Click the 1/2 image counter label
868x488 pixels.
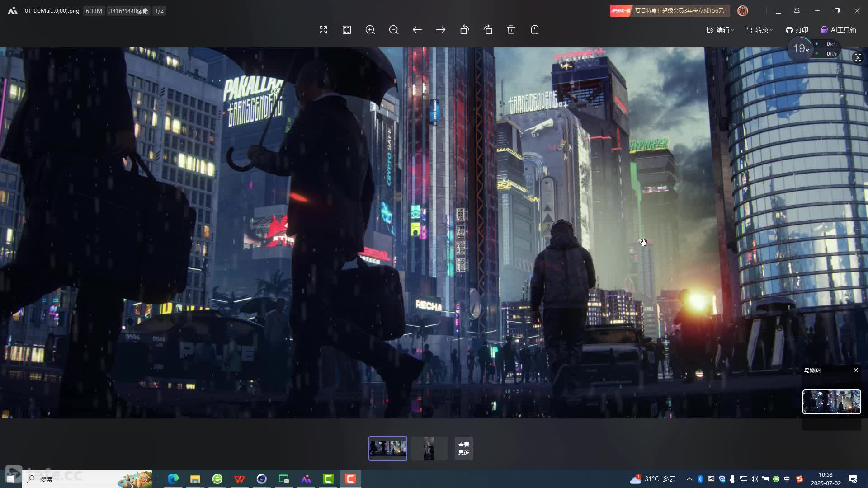coord(159,11)
